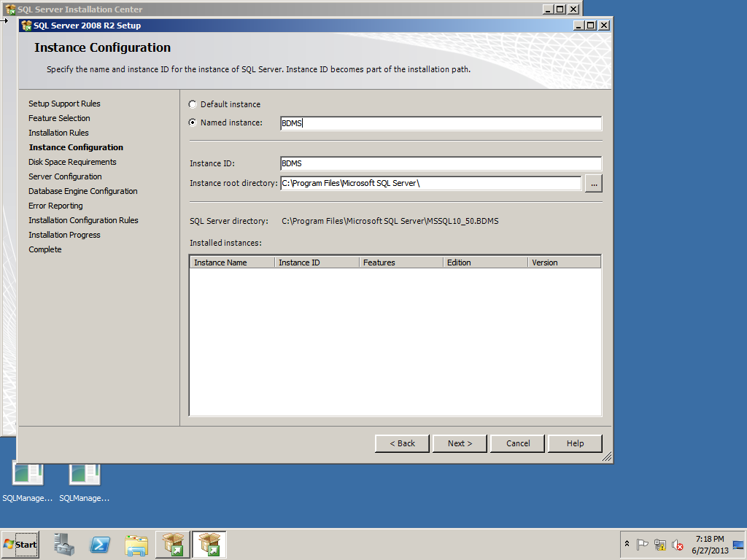Click the SQL Server Installation Center title icon

pos(10,9)
